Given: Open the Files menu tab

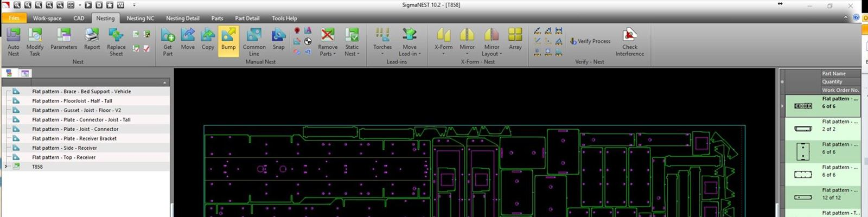Looking at the screenshot, I should pyautogui.click(x=14, y=18).
